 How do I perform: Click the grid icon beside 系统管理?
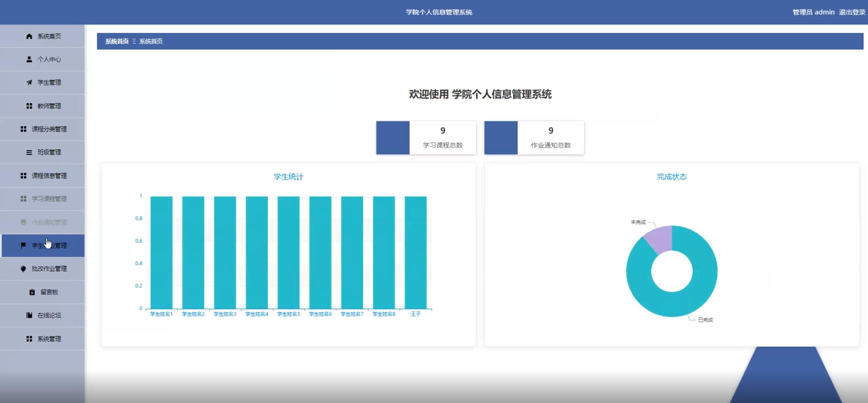point(29,339)
